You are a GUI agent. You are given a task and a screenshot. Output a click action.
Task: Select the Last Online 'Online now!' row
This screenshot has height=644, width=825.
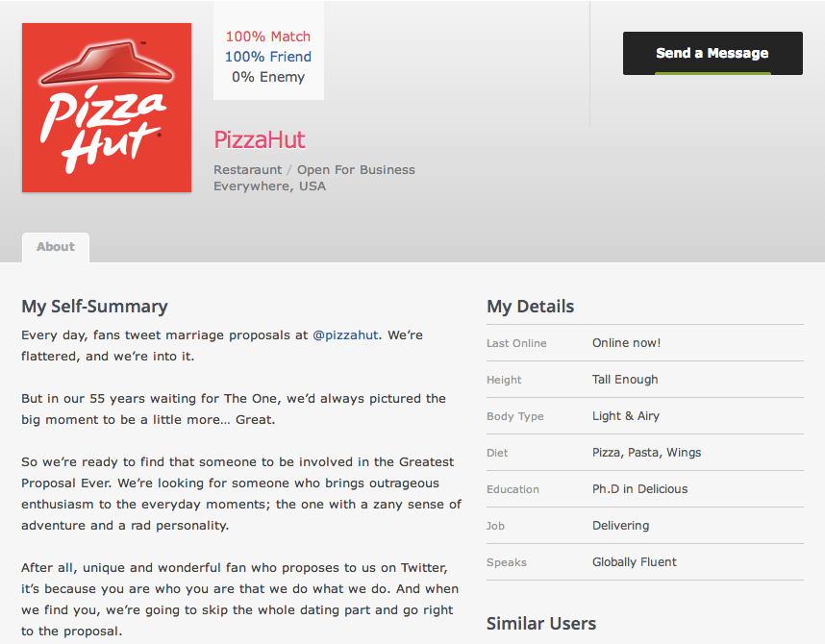(645, 343)
